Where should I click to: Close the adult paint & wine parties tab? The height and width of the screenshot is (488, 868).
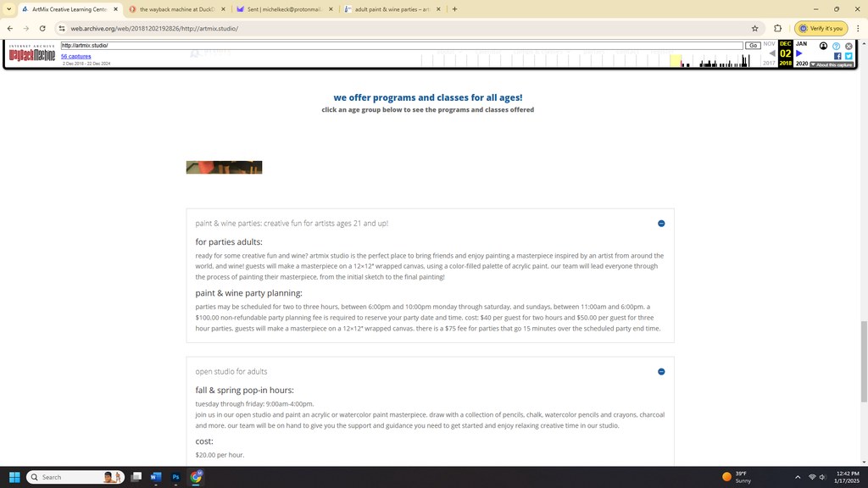(x=438, y=9)
